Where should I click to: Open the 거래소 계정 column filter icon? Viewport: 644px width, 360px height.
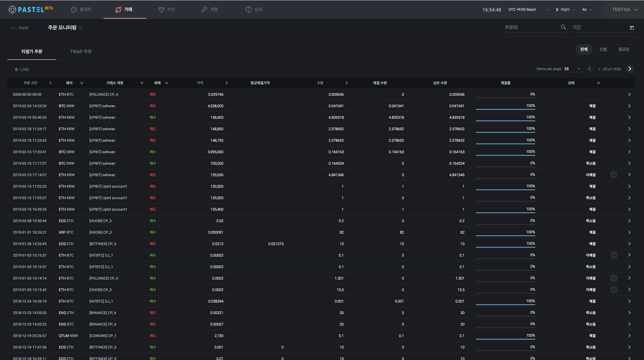tap(142, 83)
